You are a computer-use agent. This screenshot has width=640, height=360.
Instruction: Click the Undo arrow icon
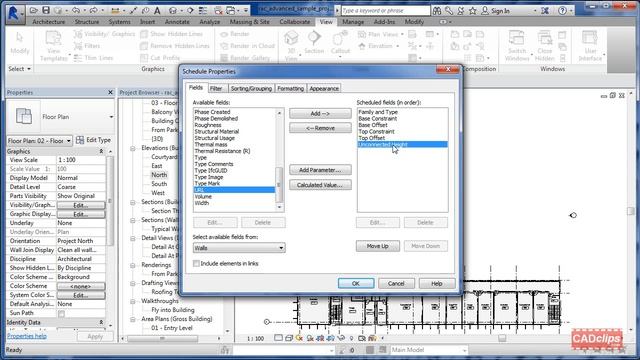coord(76,10)
